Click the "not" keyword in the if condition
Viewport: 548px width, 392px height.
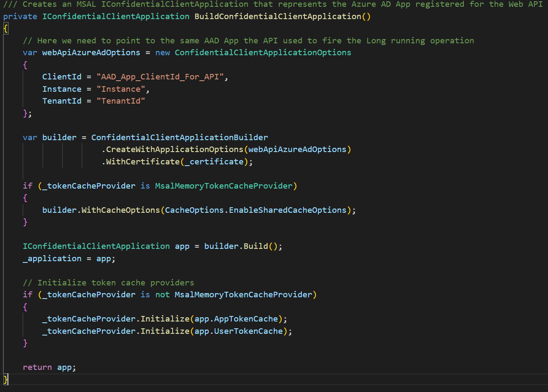tap(162, 295)
